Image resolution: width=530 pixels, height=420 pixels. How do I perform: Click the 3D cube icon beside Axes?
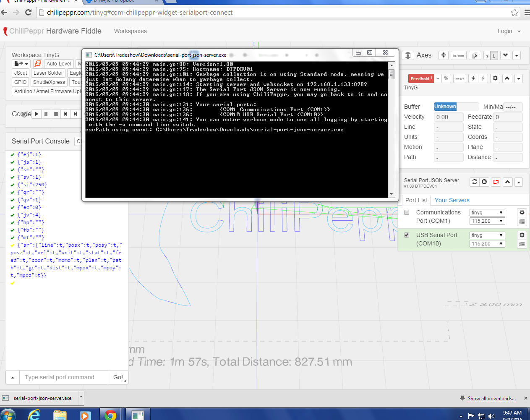click(x=407, y=55)
